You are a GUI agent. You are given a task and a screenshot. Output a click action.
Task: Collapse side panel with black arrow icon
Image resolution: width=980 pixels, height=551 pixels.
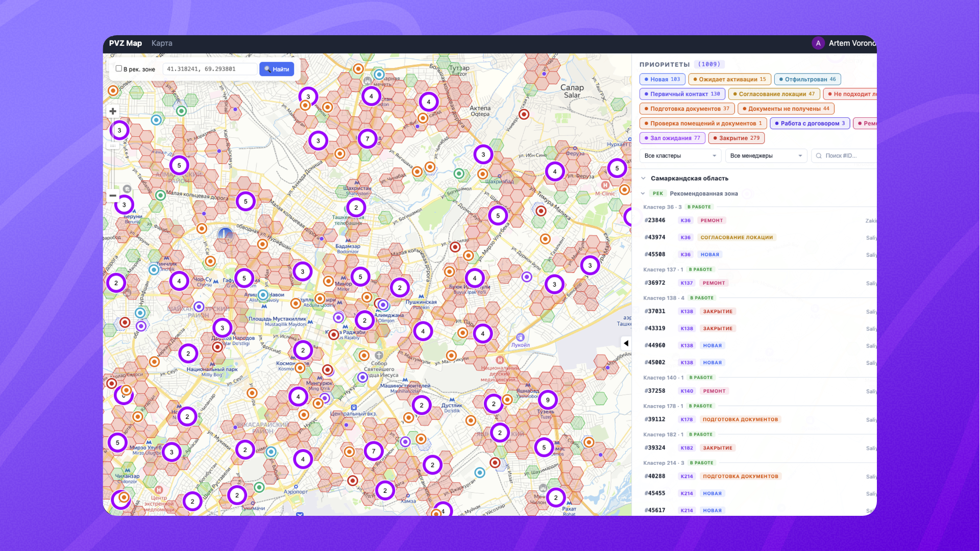[x=626, y=343]
